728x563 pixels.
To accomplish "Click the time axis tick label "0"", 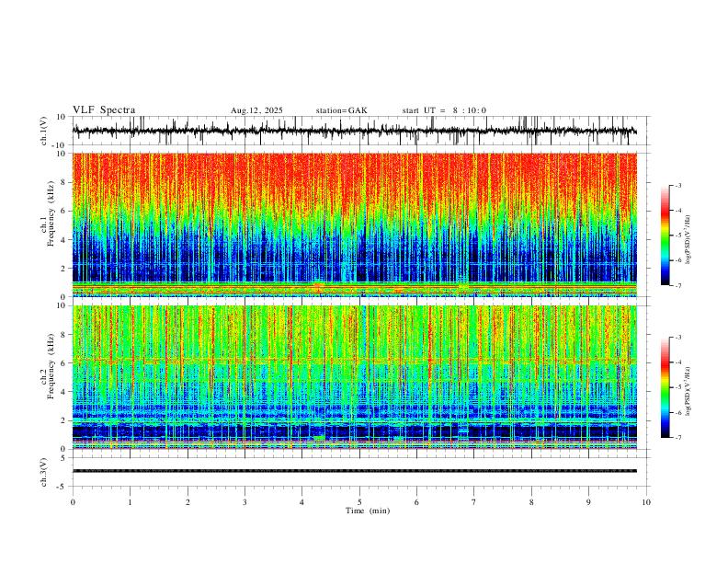I will (x=73, y=502).
